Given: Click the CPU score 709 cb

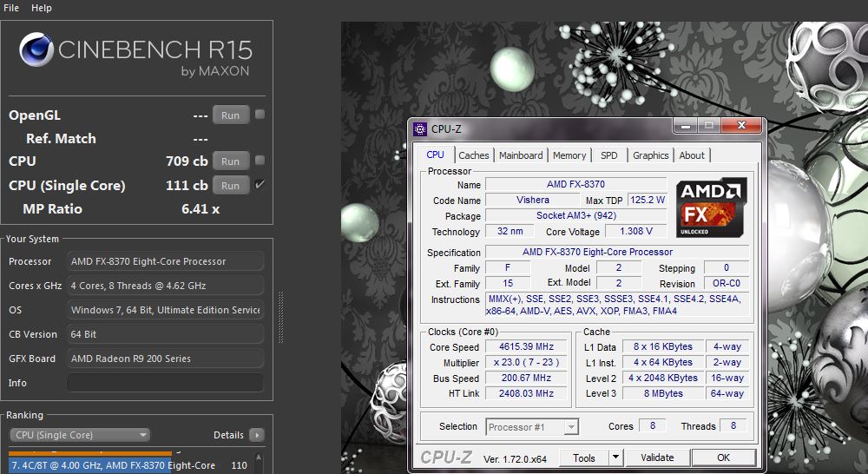Looking at the screenshot, I should click(x=187, y=161).
